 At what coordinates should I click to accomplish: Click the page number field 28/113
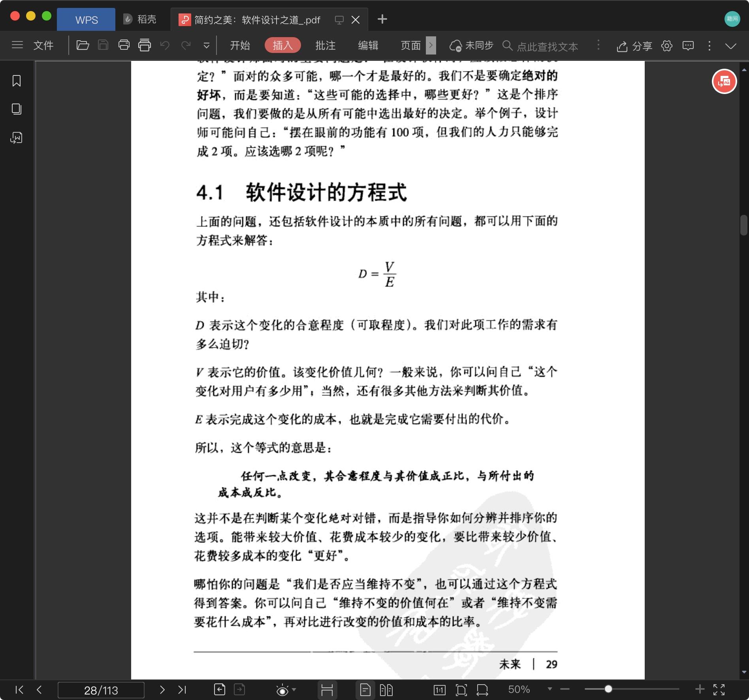[101, 690]
